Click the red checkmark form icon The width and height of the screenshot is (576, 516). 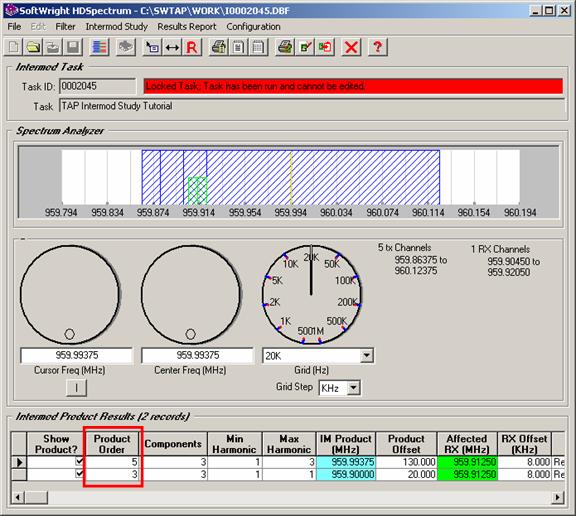305,47
